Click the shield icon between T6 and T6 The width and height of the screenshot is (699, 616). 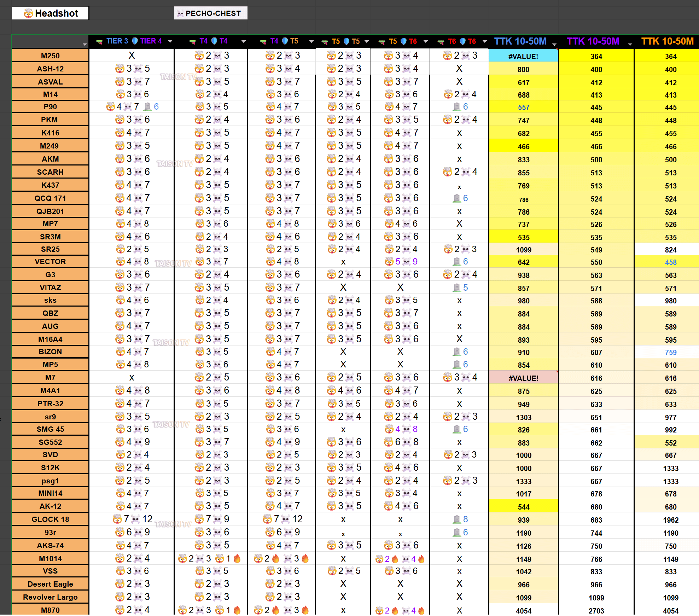(x=462, y=41)
